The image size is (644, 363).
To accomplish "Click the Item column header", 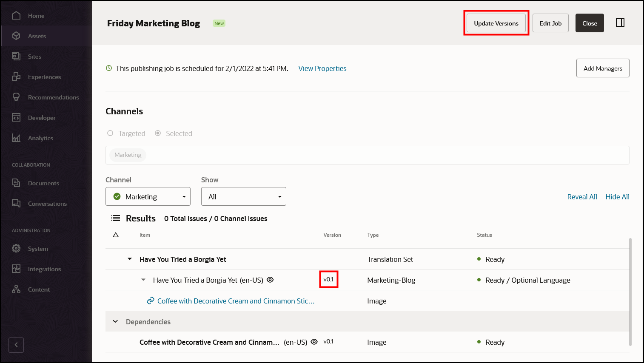I will [145, 235].
